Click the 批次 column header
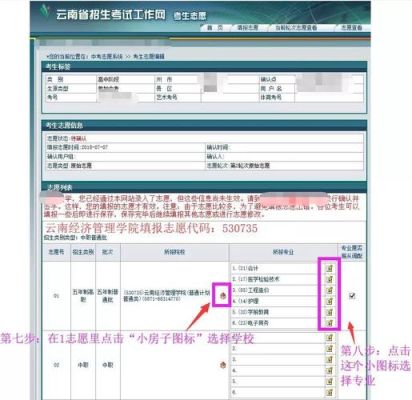Viewport: 412px width, 400px height. [108, 252]
